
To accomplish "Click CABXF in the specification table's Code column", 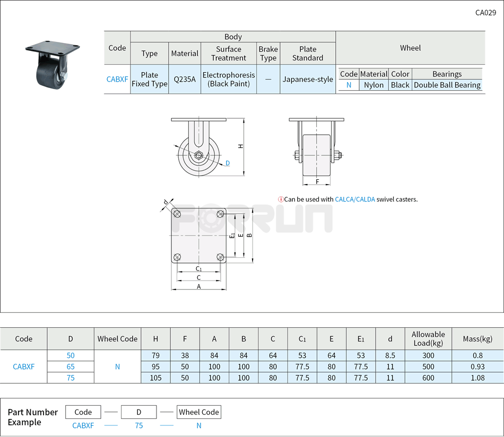I will [x=24, y=366].
